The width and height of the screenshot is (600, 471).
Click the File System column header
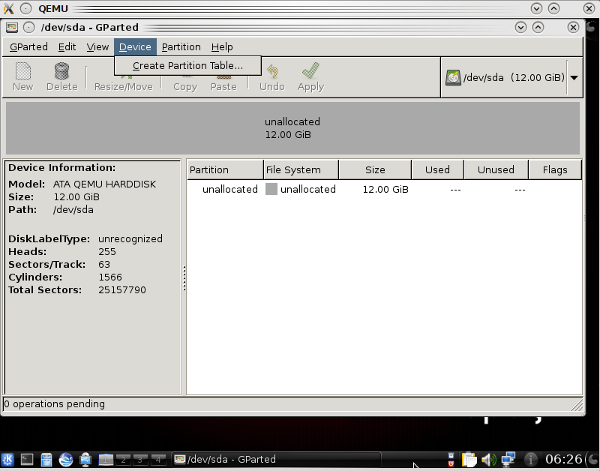click(301, 169)
